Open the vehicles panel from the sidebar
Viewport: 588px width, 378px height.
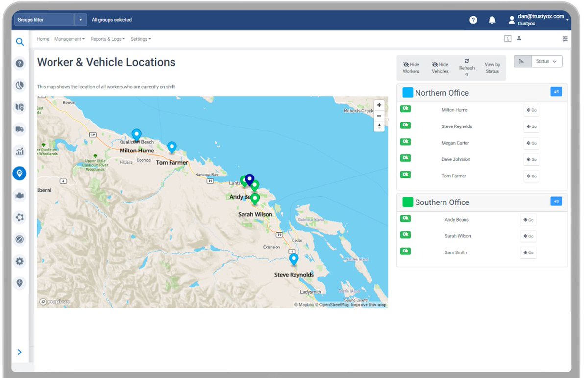[20, 129]
